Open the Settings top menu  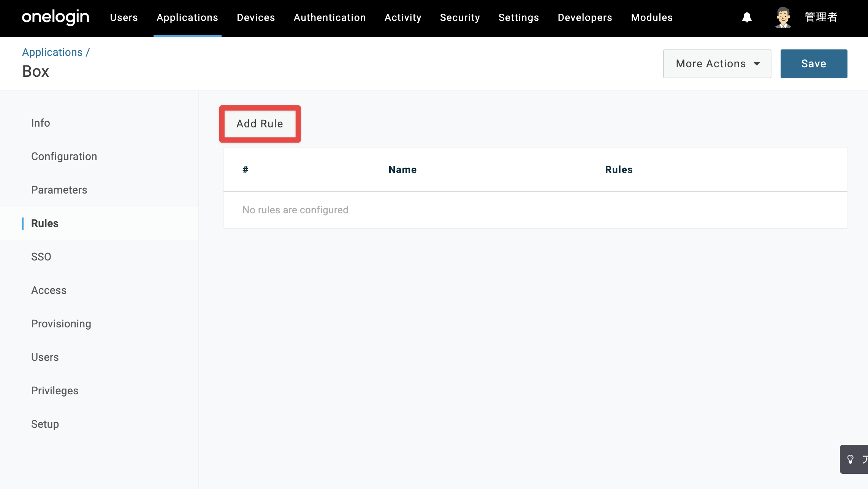(519, 17)
